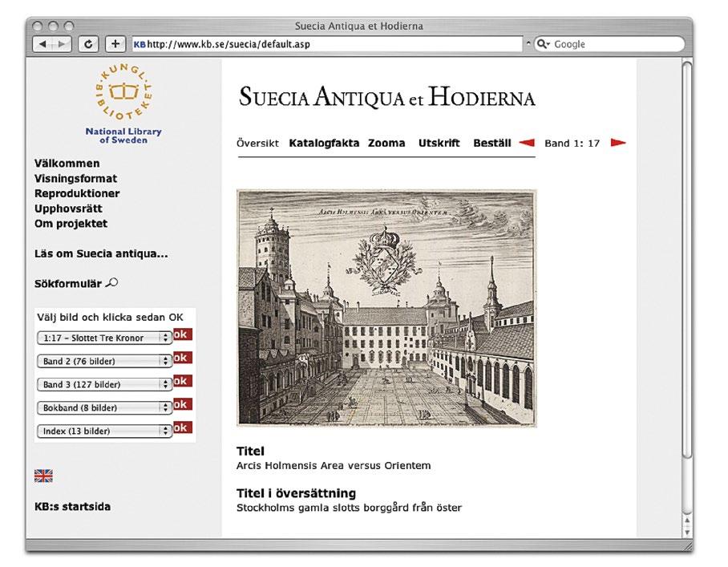Click the URL address field

pos(327,44)
